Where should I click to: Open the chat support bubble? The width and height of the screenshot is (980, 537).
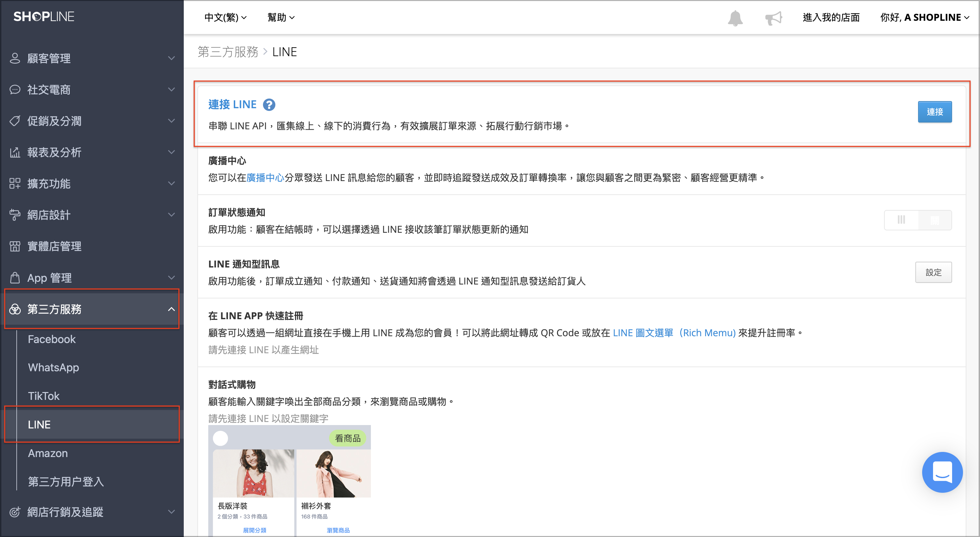click(942, 472)
